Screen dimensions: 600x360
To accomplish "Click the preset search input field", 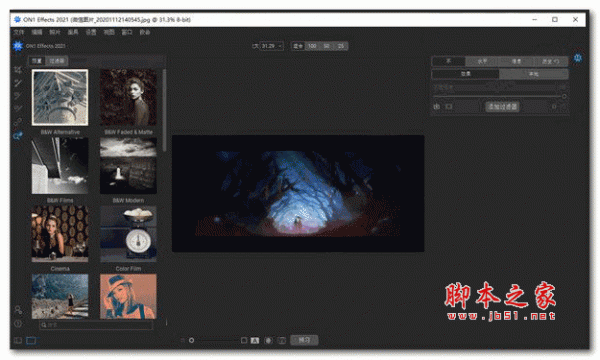I will click(x=96, y=325).
